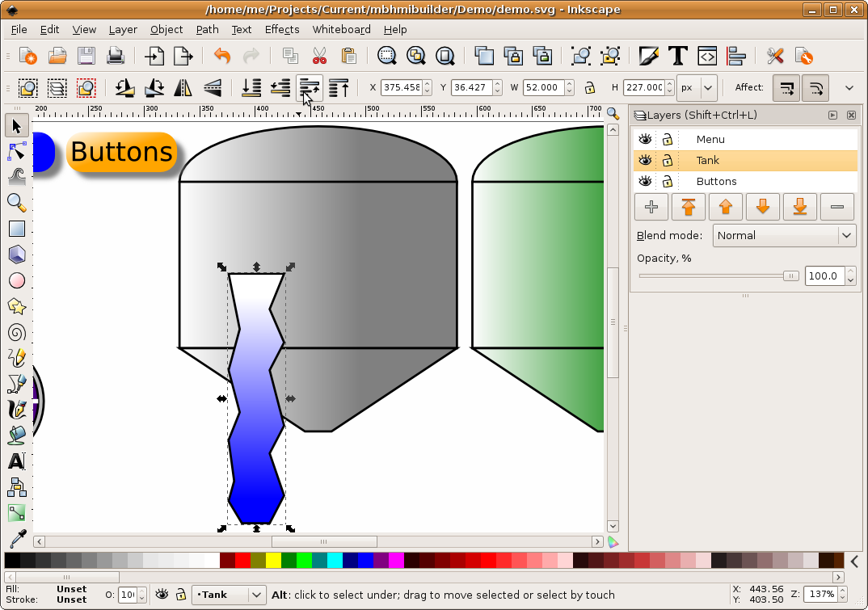This screenshot has height=610, width=868.
Task: Hide the Menu layer with eye icon
Action: pos(645,140)
